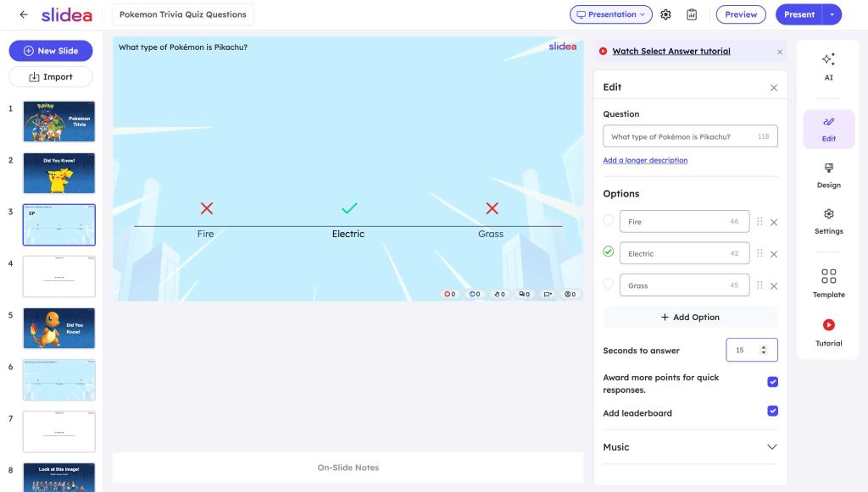This screenshot has width=868, height=492.
Task: Edit the Fire option field
Action: point(684,222)
